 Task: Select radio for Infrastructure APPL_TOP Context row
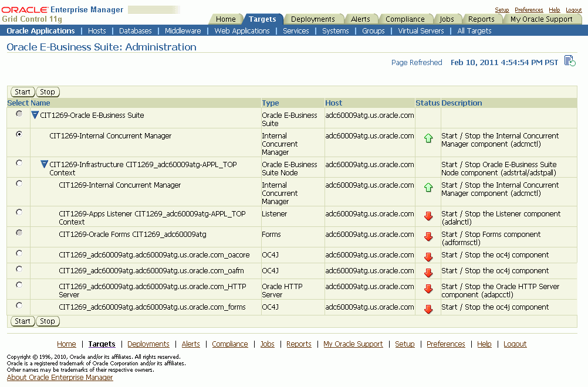[19, 162]
